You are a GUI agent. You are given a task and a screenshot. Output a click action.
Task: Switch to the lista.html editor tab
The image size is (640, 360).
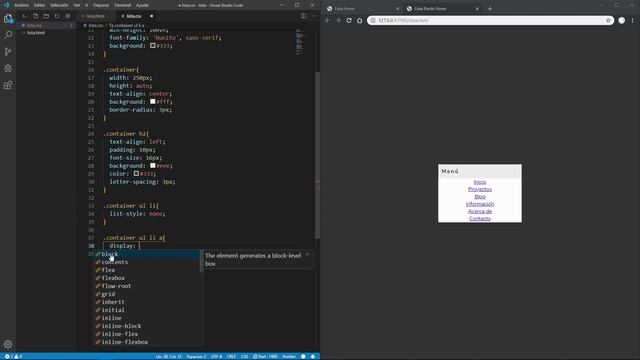point(95,16)
